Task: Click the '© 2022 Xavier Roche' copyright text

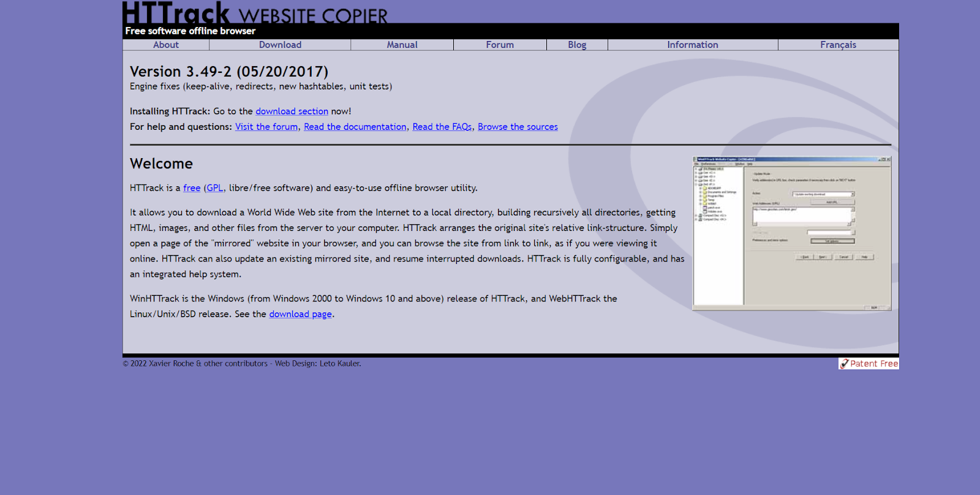Action: 158,364
